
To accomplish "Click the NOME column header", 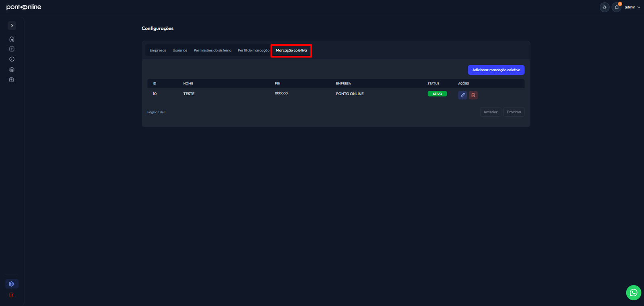I will coord(188,84).
